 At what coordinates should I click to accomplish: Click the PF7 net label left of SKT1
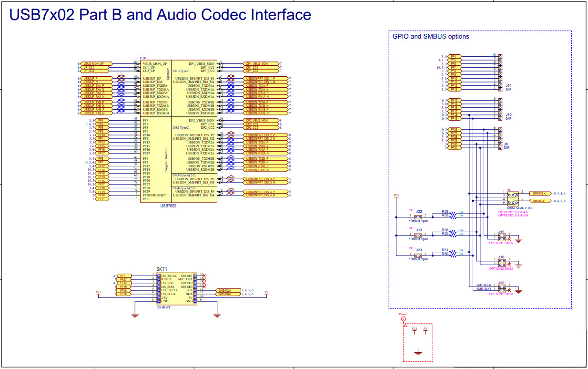(122, 275)
